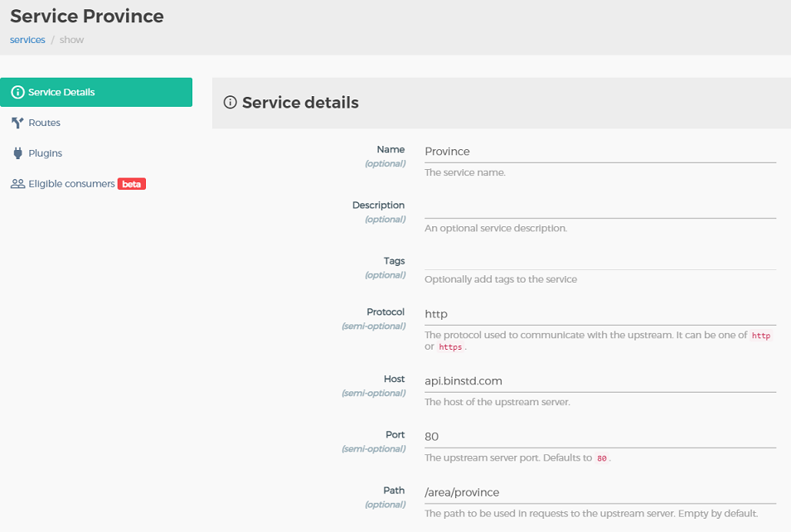
Task: Click the Tags input field
Action: pyautogui.click(x=599, y=260)
